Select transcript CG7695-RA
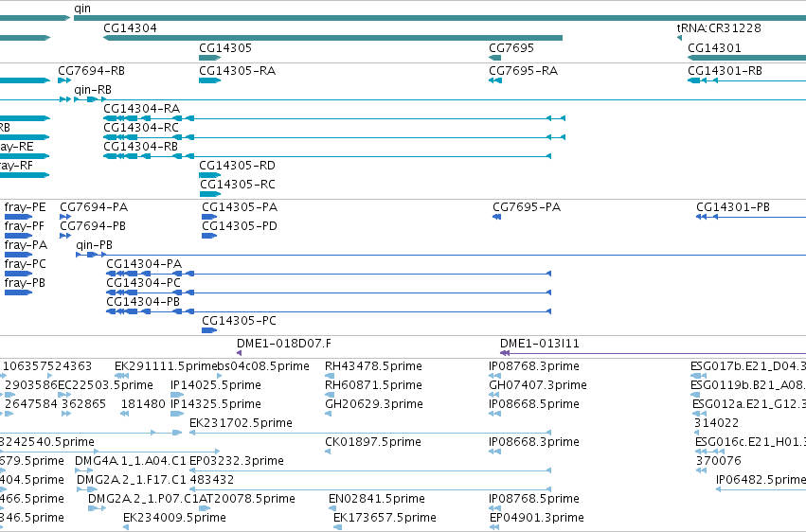806x532 pixels. tap(495, 80)
